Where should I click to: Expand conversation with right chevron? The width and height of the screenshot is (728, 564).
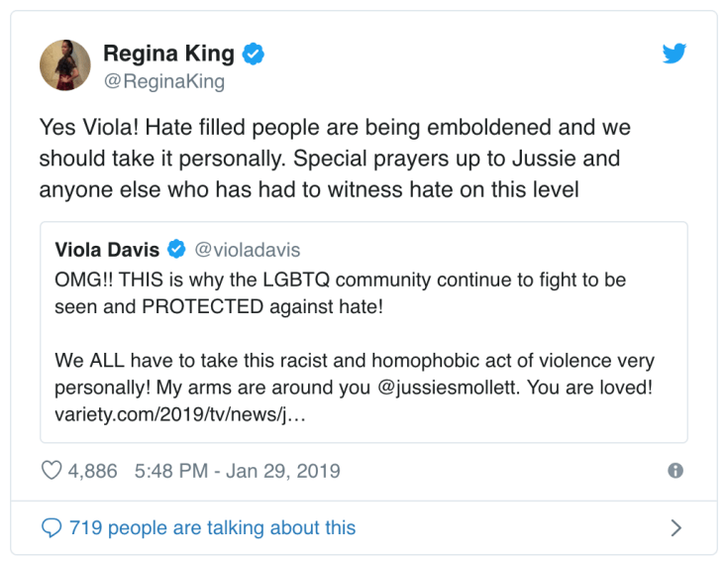pos(676,527)
